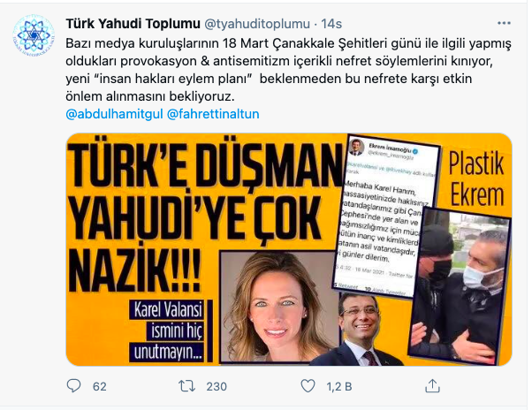Open the attached yellow headline image
This screenshot has height=410, width=532.
pos(289,249)
